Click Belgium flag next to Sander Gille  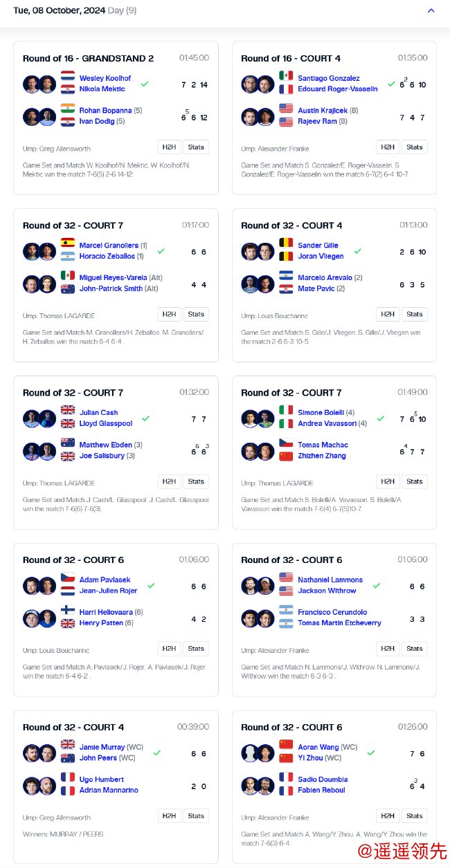pos(286,243)
